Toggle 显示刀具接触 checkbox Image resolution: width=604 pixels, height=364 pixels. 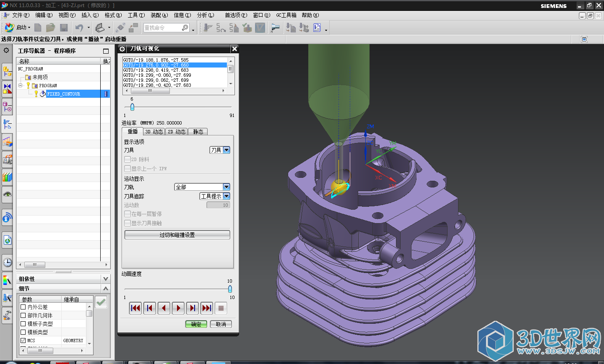point(128,223)
